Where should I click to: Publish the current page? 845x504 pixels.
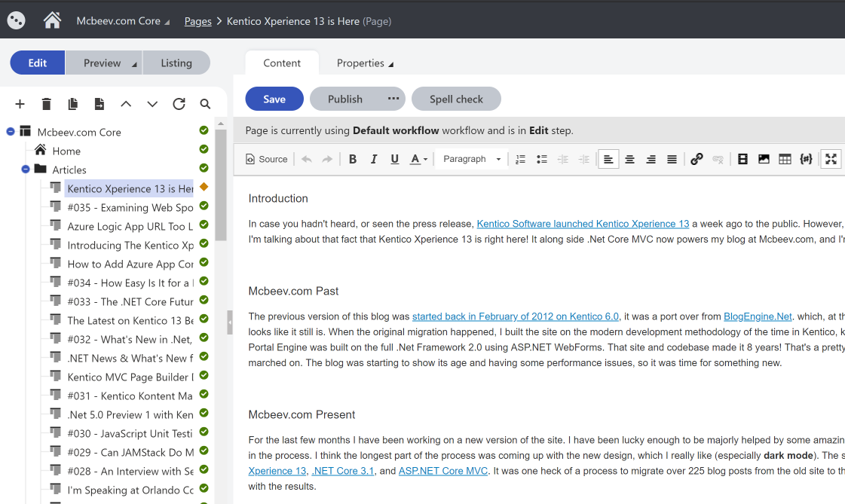click(345, 99)
